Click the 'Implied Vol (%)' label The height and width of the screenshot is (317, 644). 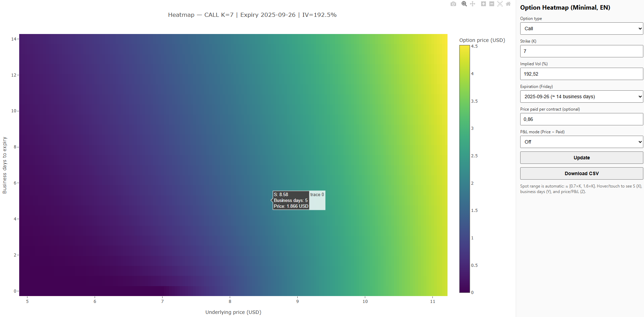click(534, 64)
